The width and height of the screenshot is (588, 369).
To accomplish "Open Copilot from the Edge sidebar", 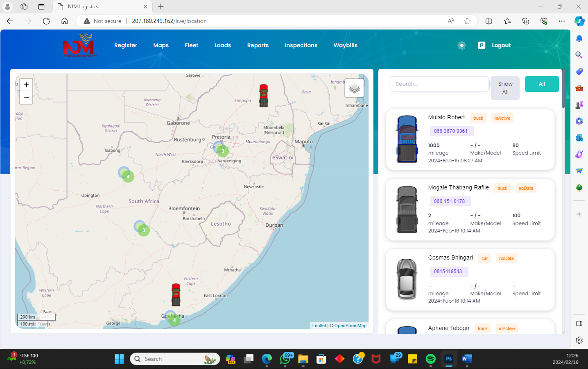I will click(579, 21).
